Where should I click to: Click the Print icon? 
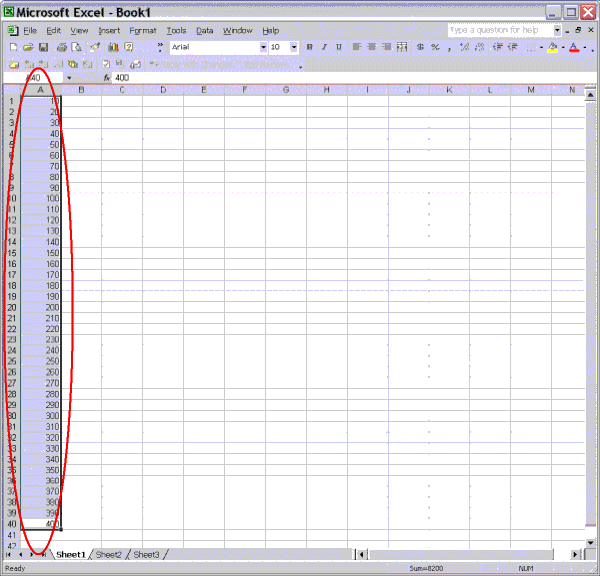61,47
